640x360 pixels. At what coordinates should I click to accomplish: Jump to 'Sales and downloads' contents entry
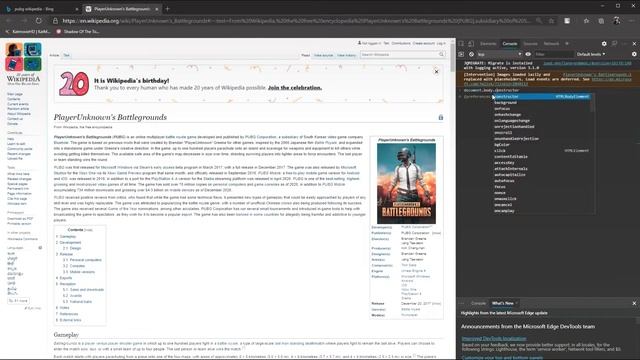coord(87,290)
